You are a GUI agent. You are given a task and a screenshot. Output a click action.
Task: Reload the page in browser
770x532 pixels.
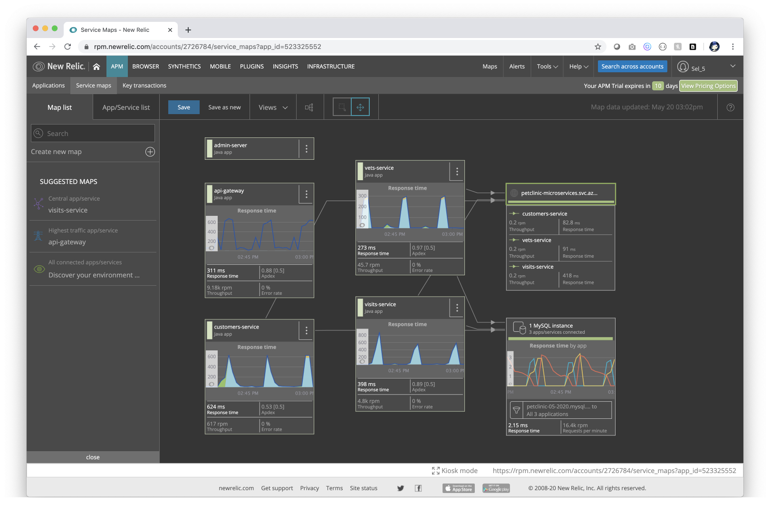67,47
